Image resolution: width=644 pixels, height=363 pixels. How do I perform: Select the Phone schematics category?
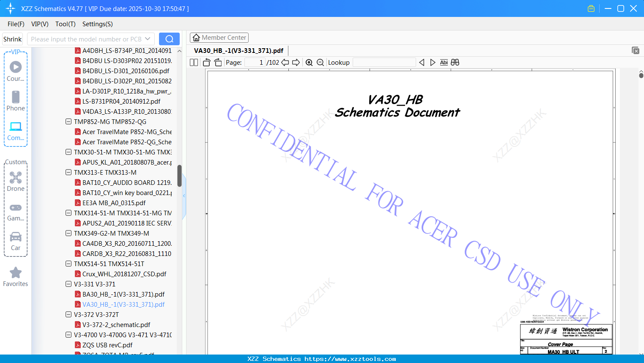click(x=16, y=102)
